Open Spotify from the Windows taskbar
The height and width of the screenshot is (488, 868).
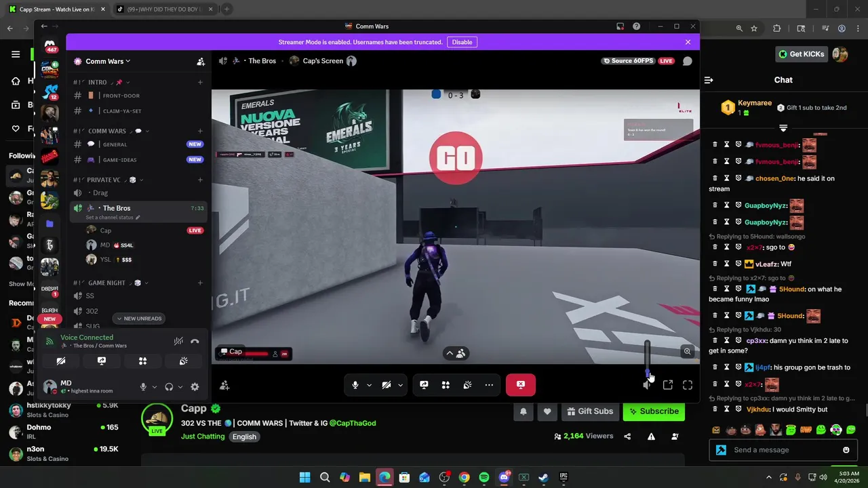coord(484,477)
